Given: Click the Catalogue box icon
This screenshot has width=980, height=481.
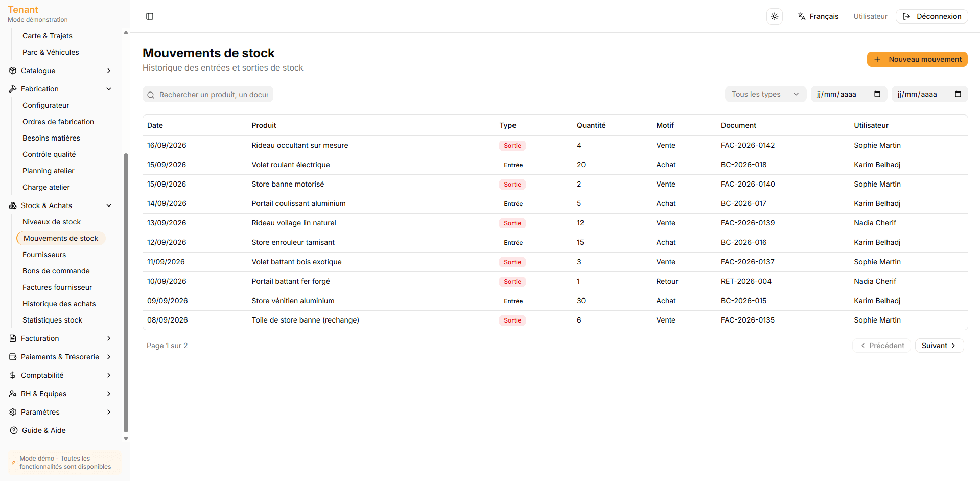Looking at the screenshot, I should tap(13, 71).
